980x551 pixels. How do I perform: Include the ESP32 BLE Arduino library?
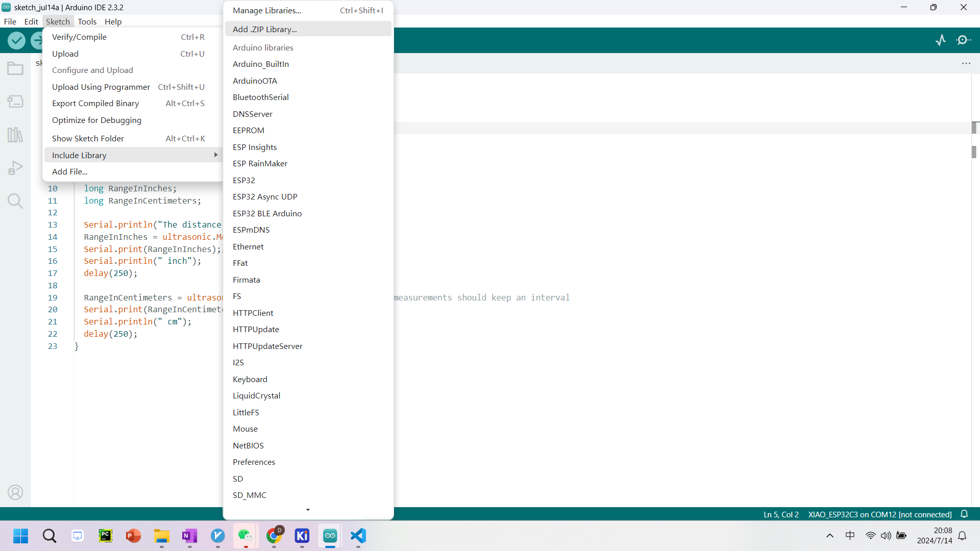tap(308, 213)
